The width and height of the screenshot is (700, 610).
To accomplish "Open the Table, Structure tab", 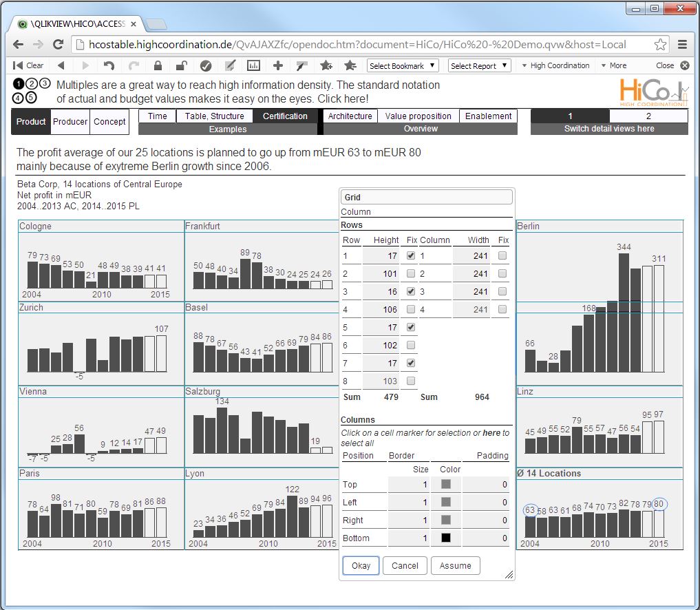I will [214, 116].
